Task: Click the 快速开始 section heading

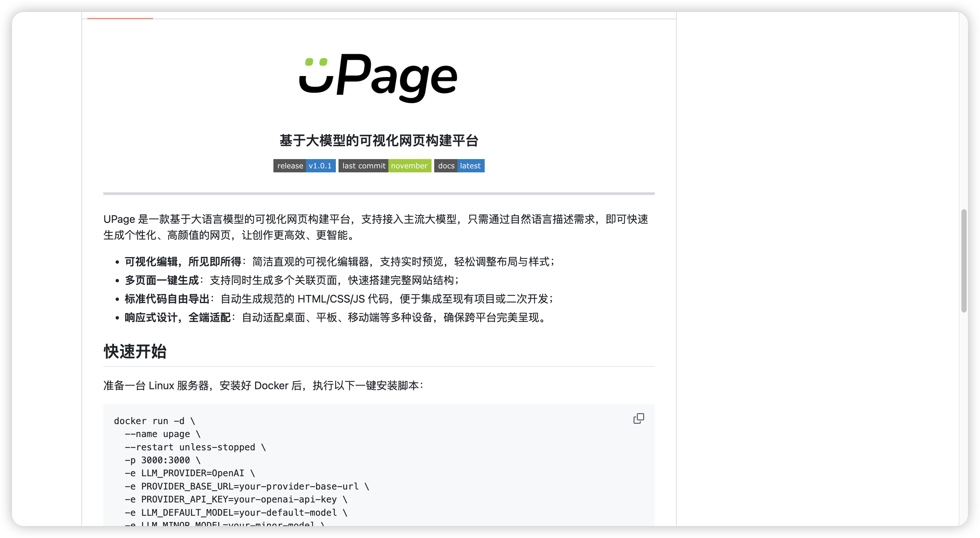Action: (135, 351)
